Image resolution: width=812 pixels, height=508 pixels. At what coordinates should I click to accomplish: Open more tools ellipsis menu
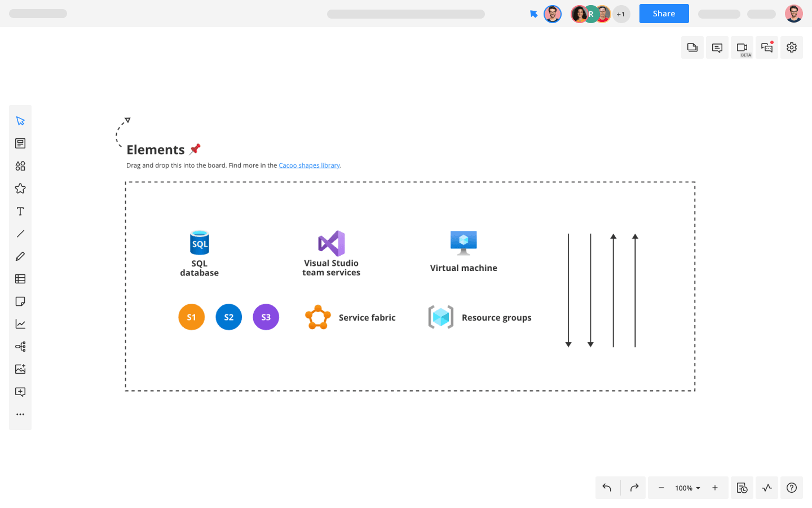click(x=20, y=414)
